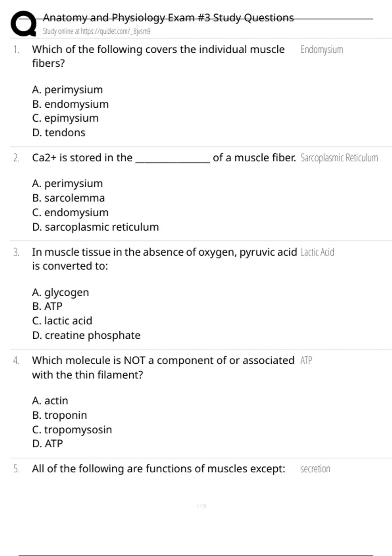This screenshot has height=556, width=392.
Task: Choose C. tropomysosin option
Action: point(72,429)
